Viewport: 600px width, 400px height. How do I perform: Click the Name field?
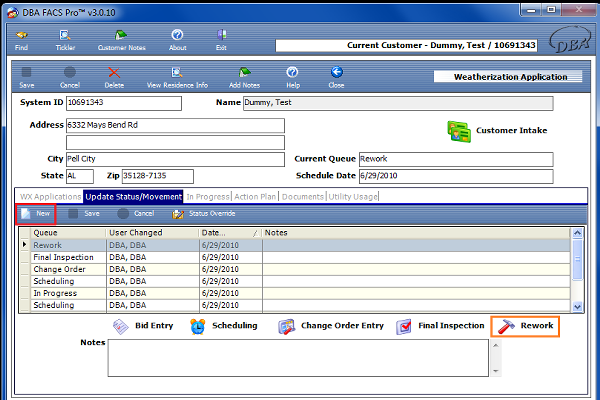(398, 103)
